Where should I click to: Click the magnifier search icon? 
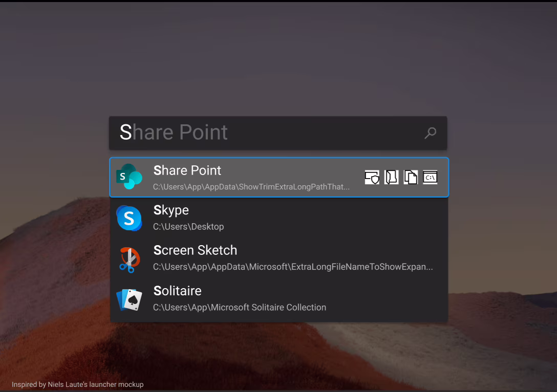(431, 133)
